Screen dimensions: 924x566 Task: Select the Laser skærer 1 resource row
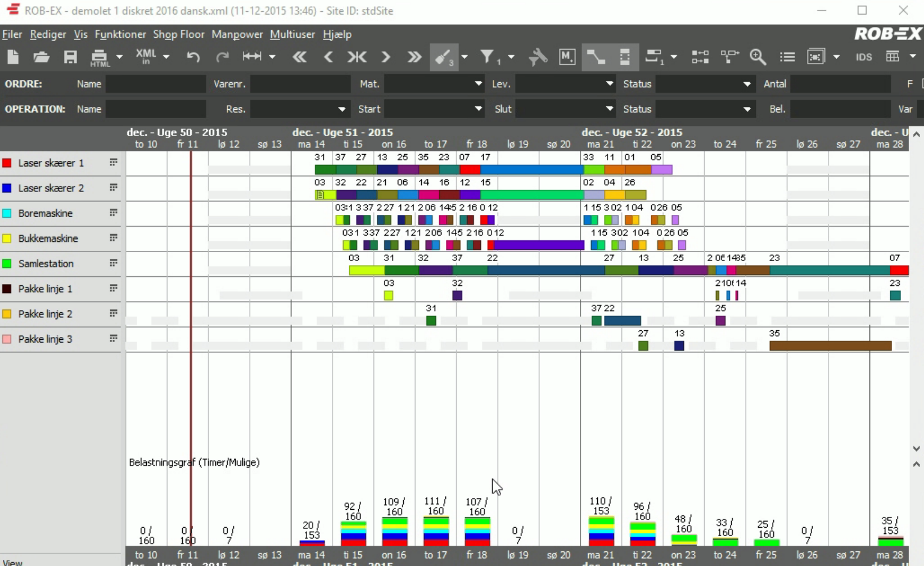(x=51, y=163)
